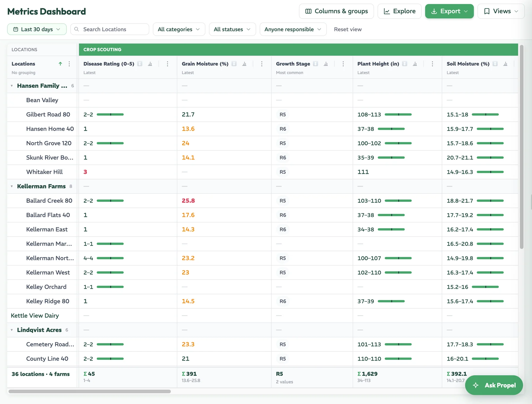Image resolution: width=532 pixels, height=404 pixels.
Task: Click chart icon in Growth Stage header
Action: 326,64
